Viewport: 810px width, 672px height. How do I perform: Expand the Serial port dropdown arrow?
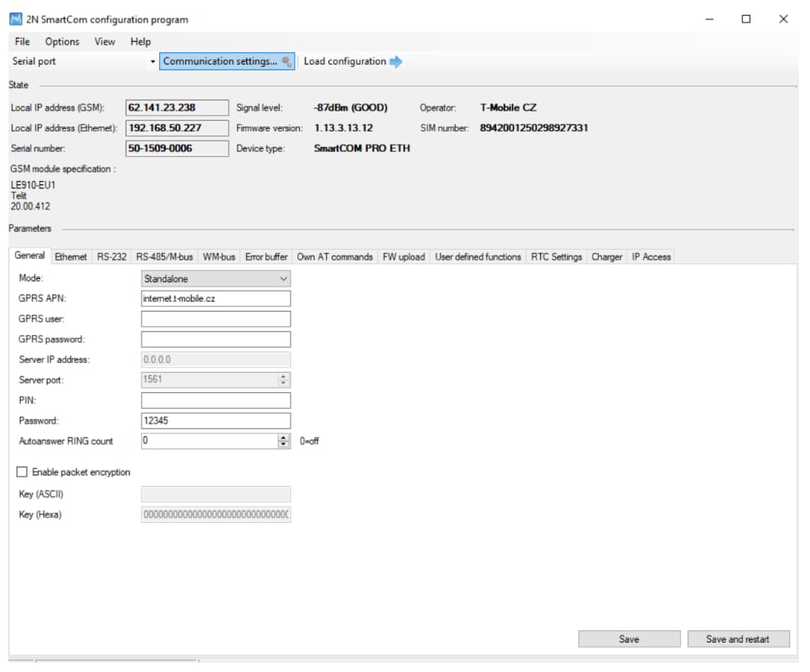click(152, 62)
